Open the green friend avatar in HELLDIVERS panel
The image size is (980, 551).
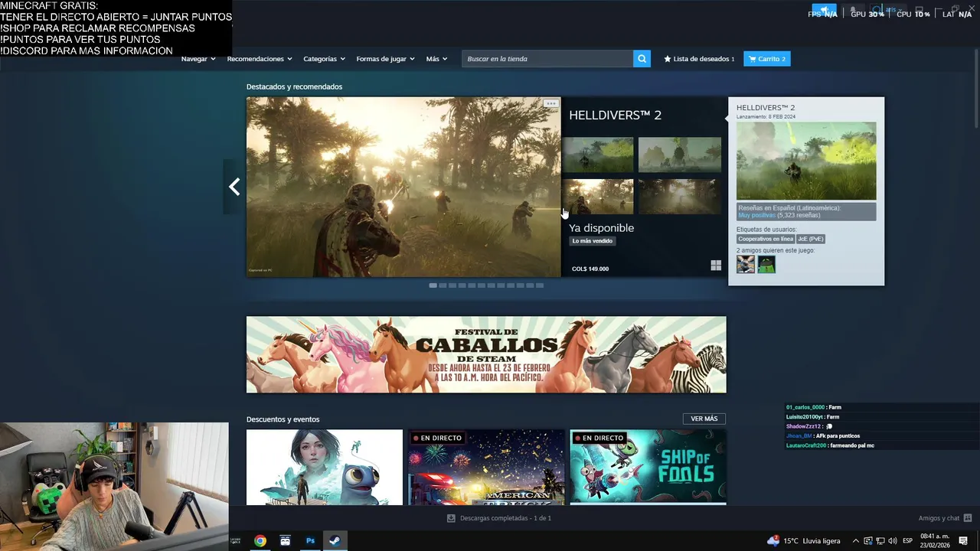pyautogui.click(x=766, y=264)
